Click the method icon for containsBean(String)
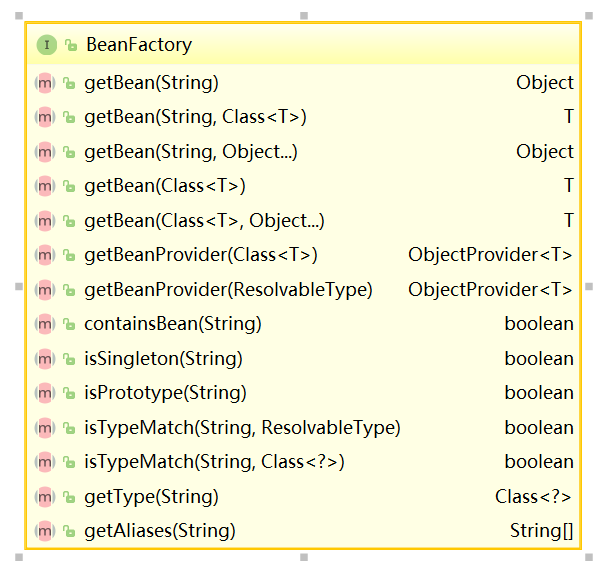605x568 pixels. pos(44,324)
